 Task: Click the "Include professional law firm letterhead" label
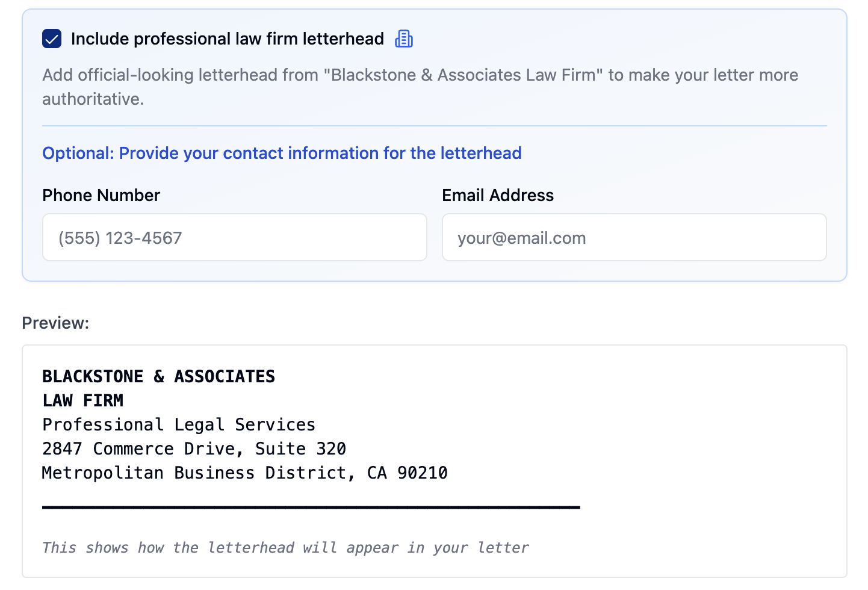228,39
